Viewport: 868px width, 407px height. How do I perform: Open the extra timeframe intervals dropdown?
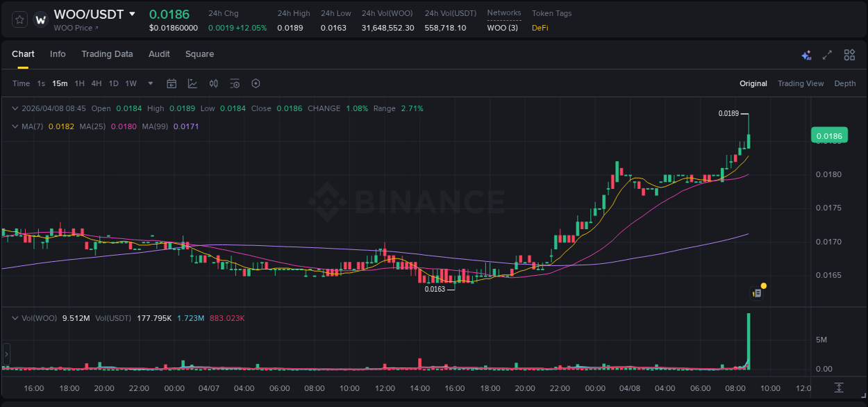click(149, 83)
